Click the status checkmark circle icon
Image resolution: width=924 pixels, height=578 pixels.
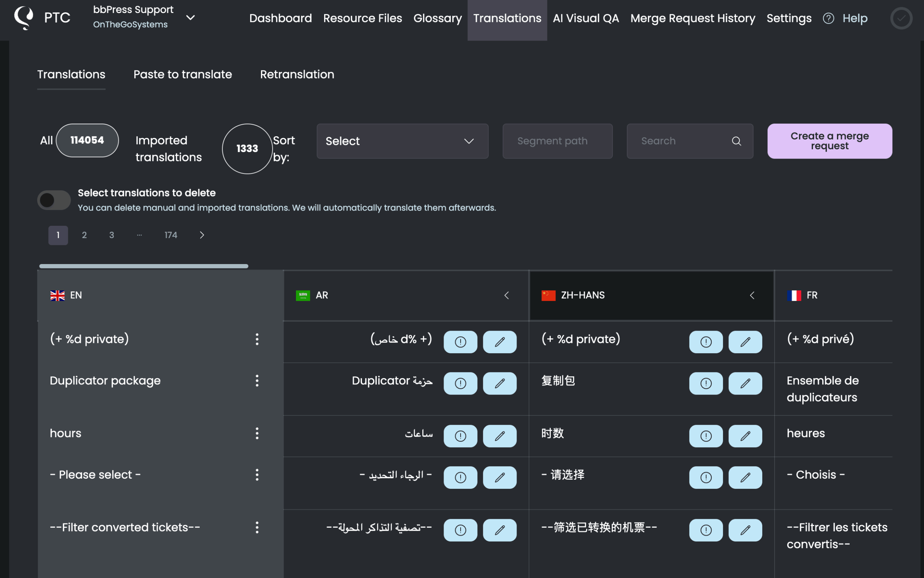(x=901, y=18)
